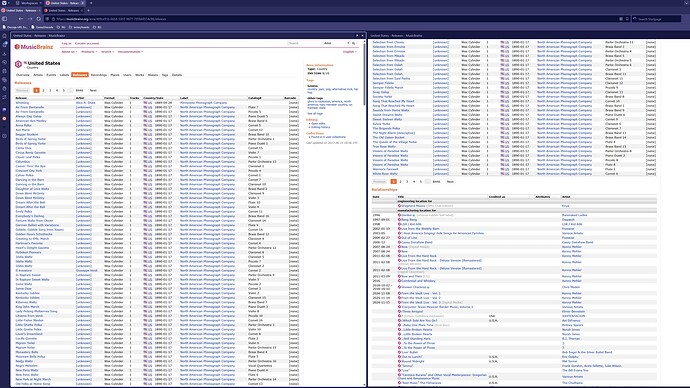Expand the About us menu
This screenshot has width=690, height=388.
pos(69,51)
